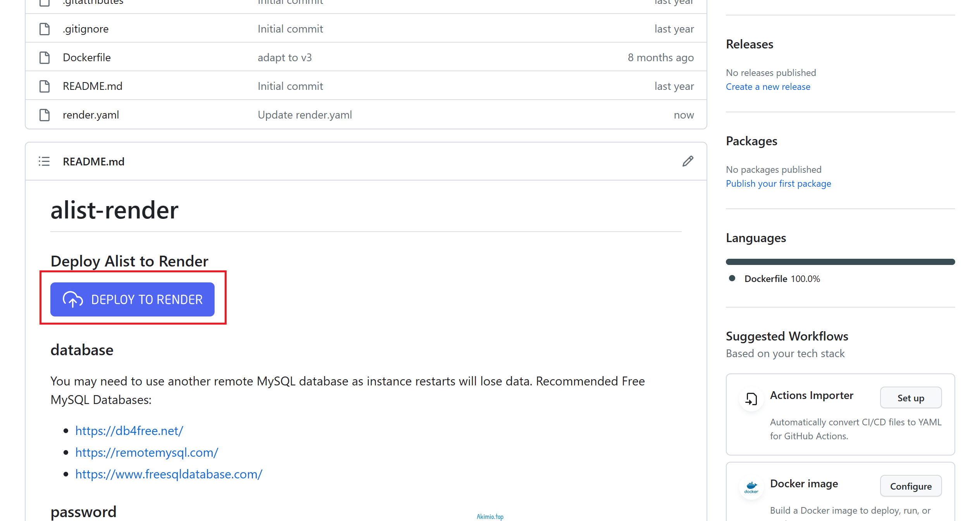Click the Dockerfile file icon

pyautogui.click(x=45, y=57)
